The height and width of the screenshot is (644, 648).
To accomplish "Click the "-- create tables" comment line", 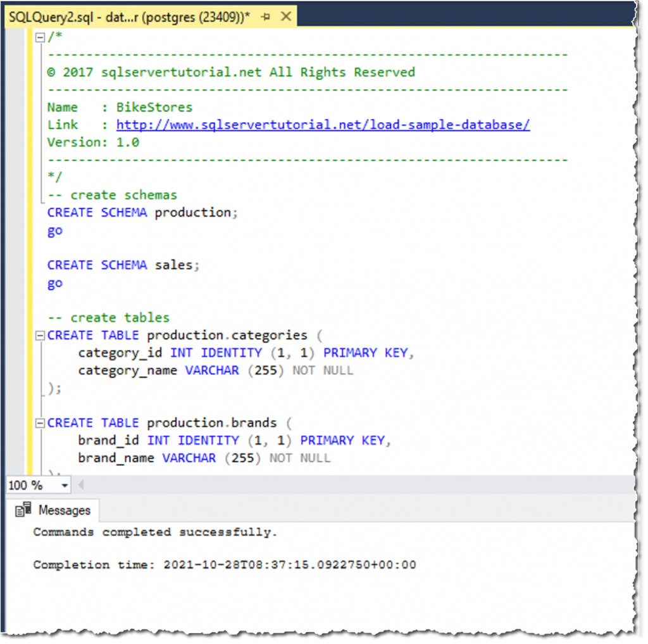I will [x=106, y=317].
